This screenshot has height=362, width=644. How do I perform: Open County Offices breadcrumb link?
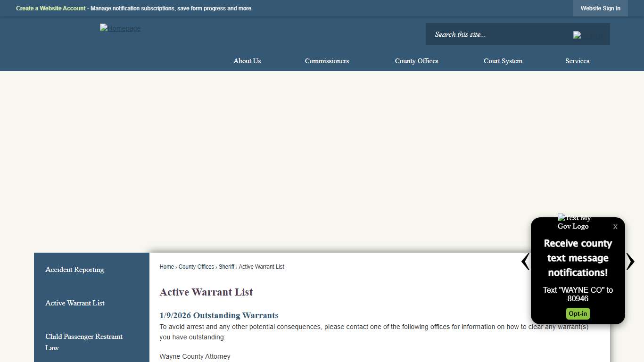(196, 267)
